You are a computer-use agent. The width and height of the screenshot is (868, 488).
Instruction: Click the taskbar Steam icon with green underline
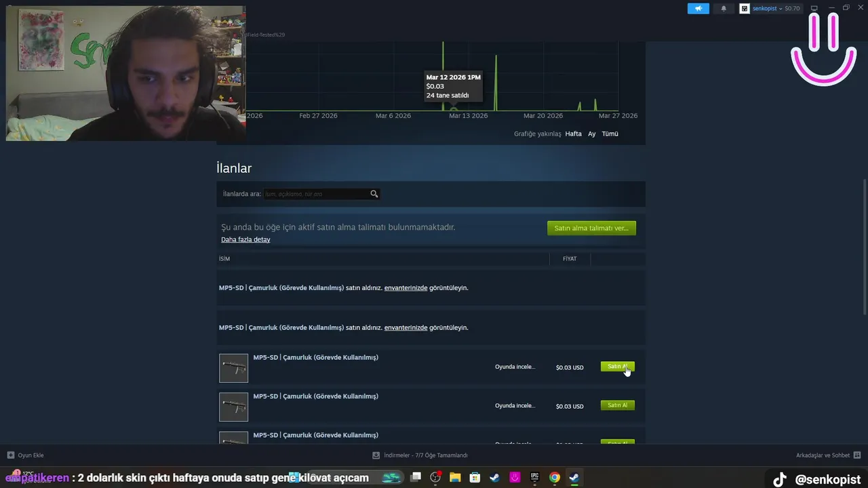click(574, 477)
